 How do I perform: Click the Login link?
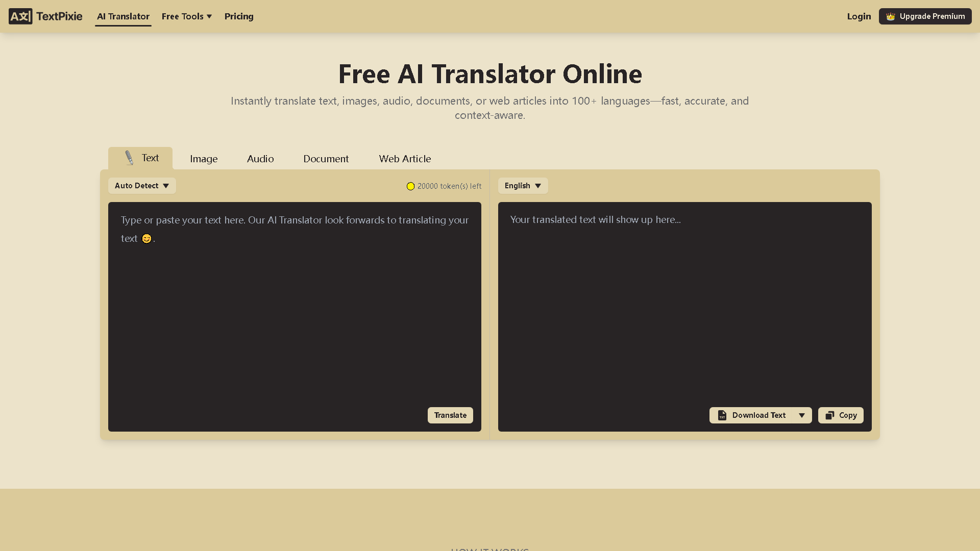coord(859,16)
